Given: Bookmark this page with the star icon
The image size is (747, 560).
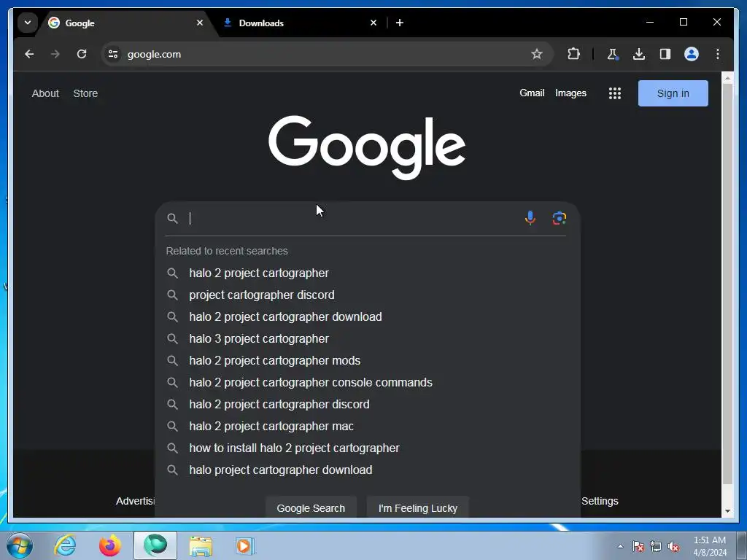Looking at the screenshot, I should pyautogui.click(x=537, y=54).
